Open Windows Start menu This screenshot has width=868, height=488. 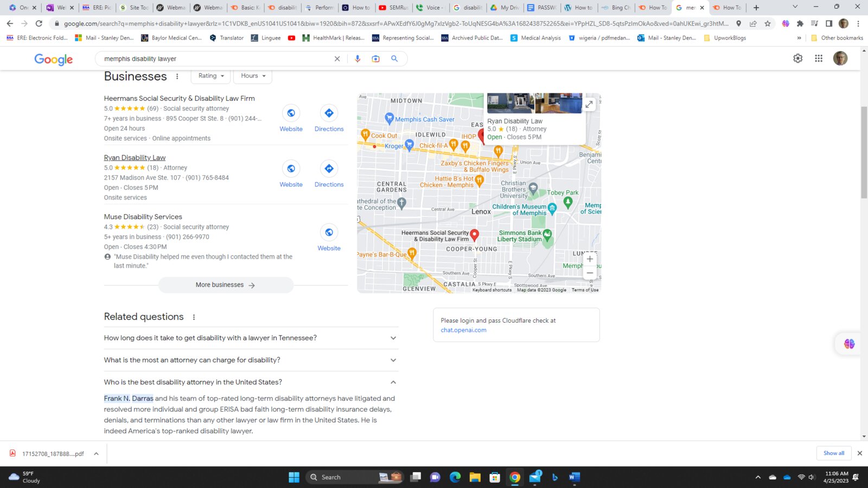pyautogui.click(x=294, y=477)
